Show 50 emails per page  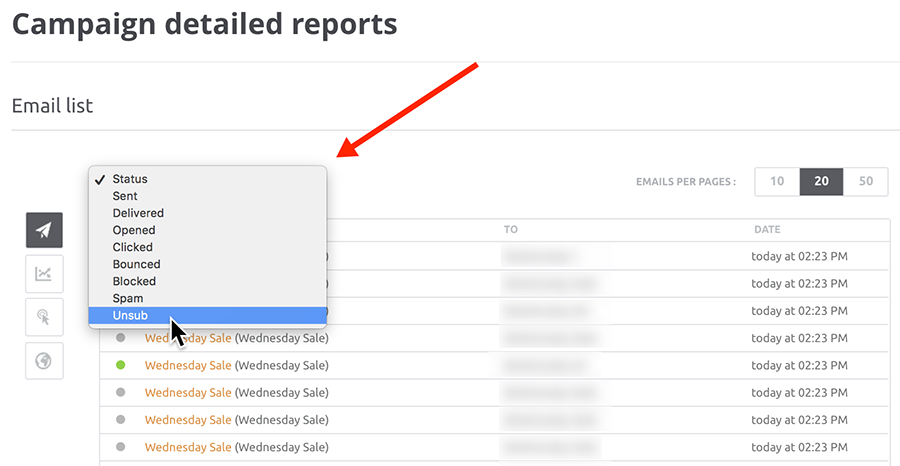click(866, 181)
